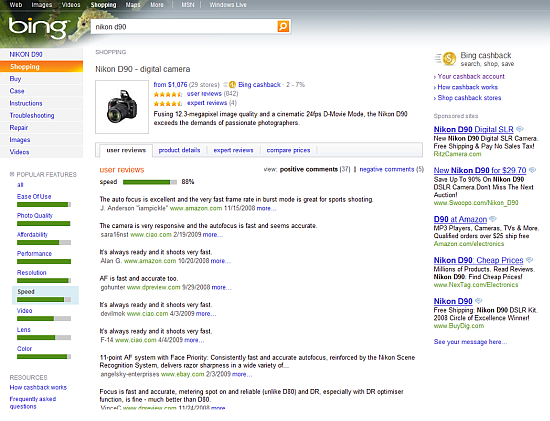View negative comments link

pyautogui.click(x=387, y=169)
